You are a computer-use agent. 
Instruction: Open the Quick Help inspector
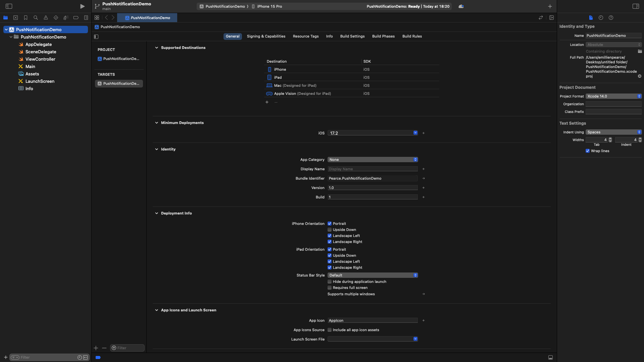pyautogui.click(x=611, y=18)
